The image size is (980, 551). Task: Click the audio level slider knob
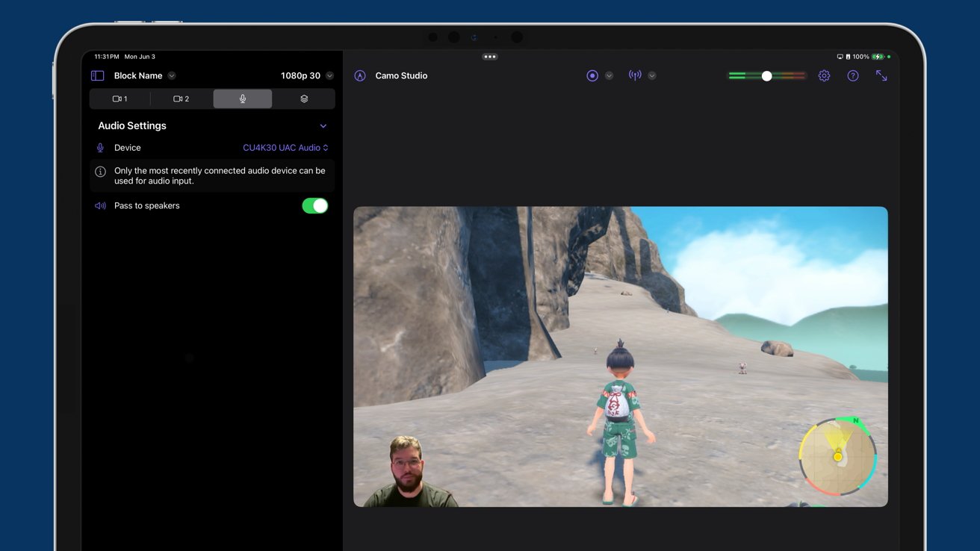point(766,75)
